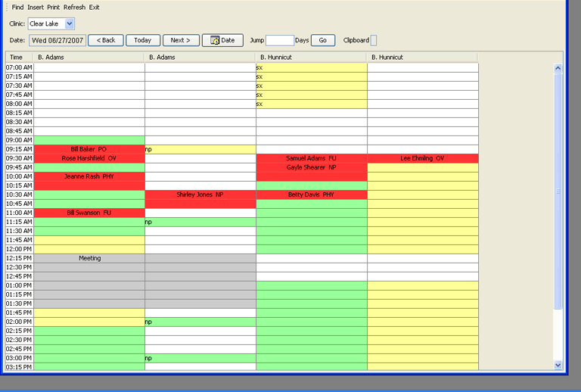581x392 pixels.
Task: Expand the Clinic dropdown showing Clear Lake
Action: coord(70,24)
